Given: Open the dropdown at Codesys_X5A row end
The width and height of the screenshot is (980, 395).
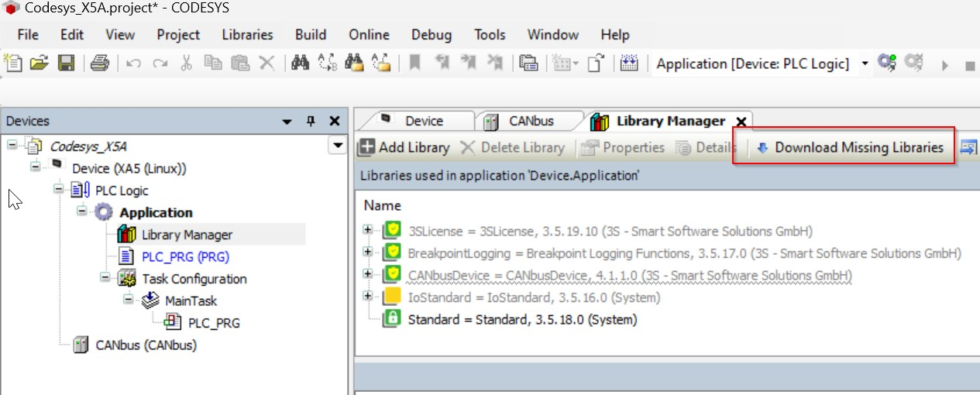Looking at the screenshot, I should point(337,146).
